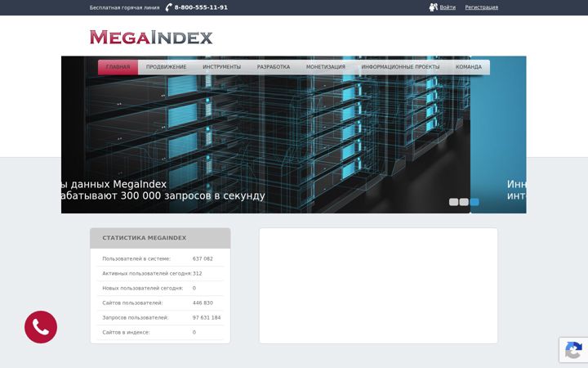Open the Инструменты menu item
This screenshot has width=588, height=368.
click(221, 67)
